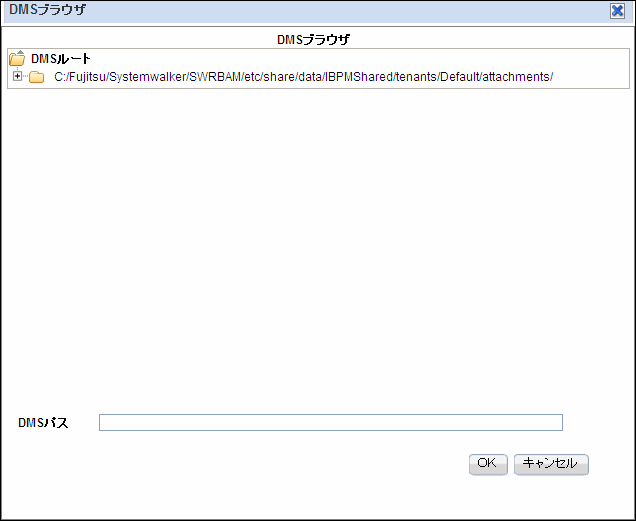Expand the C:/Fujitsu/Systemwalker attachments folder node
636x521 pixels.
(17, 76)
